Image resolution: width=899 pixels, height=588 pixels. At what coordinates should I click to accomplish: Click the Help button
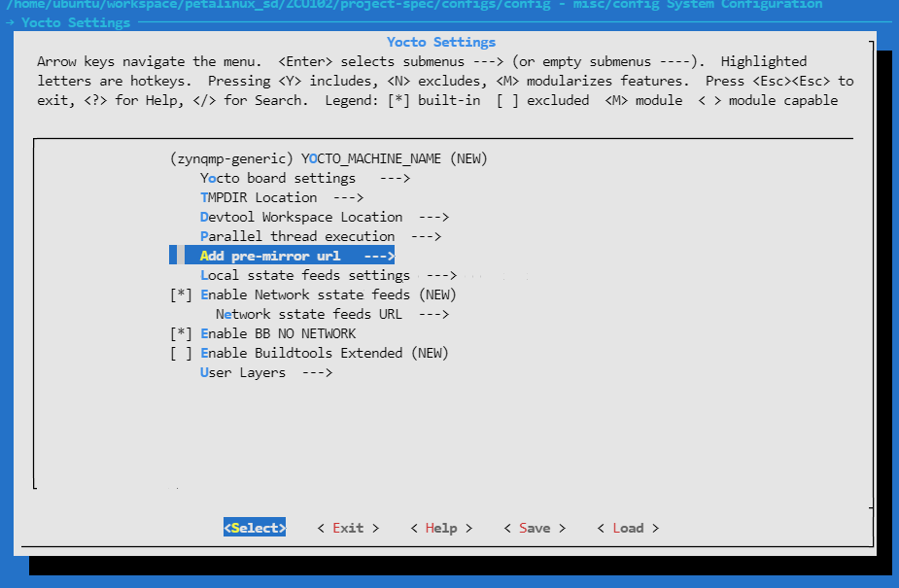(x=441, y=528)
